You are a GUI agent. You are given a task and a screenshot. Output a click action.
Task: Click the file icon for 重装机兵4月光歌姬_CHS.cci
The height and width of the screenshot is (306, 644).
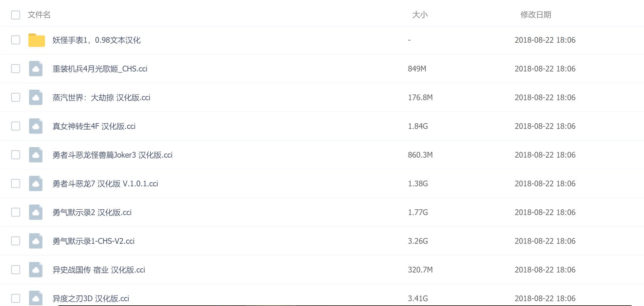tap(36, 69)
